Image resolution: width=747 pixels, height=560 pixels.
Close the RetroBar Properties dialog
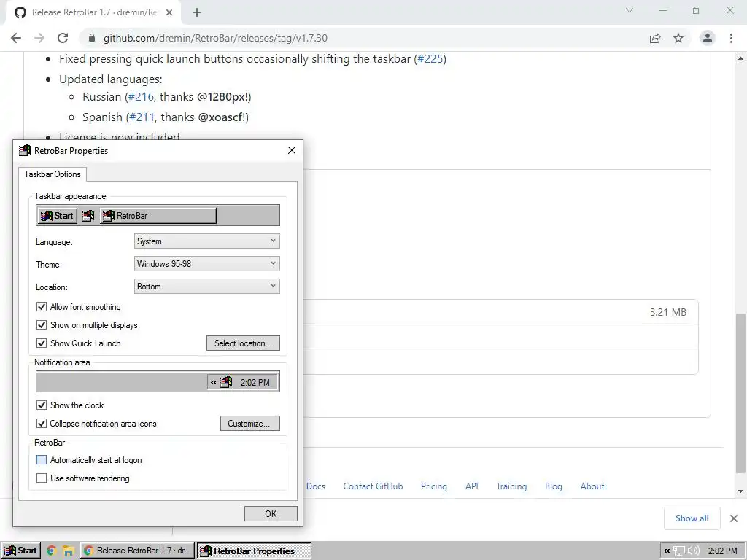292,150
